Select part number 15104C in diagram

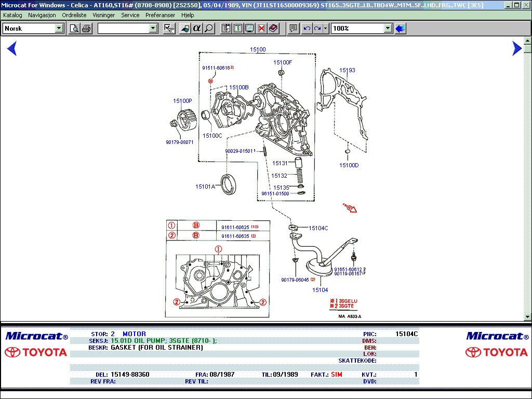pyautogui.click(x=318, y=228)
